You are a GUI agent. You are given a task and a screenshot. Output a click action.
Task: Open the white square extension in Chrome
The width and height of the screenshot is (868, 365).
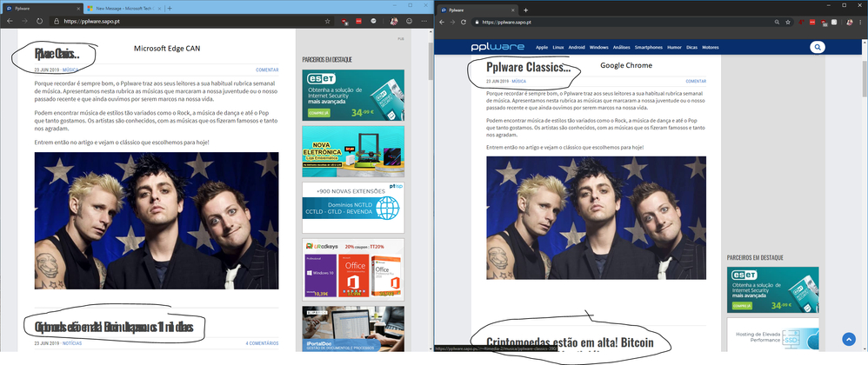pyautogui.click(x=834, y=22)
